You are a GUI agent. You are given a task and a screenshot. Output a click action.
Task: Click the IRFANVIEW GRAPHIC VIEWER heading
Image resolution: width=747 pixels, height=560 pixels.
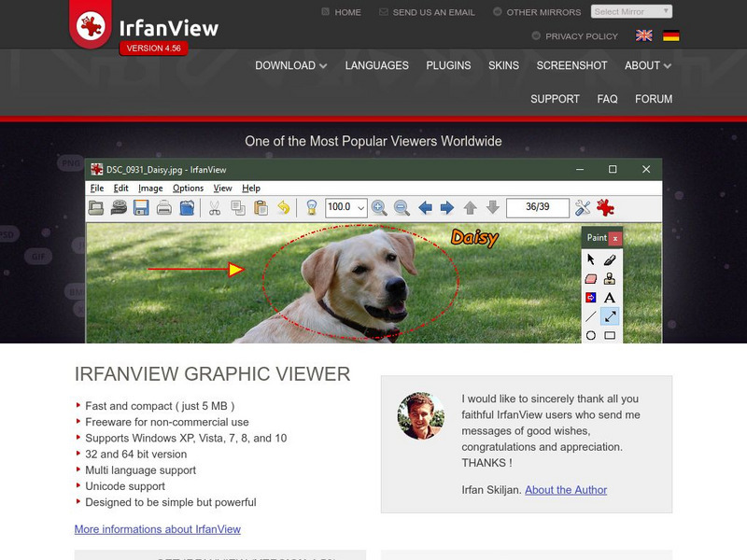tap(213, 374)
